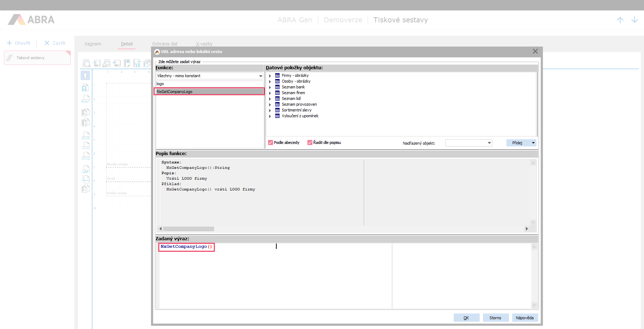
Task: Expand the Vyloučení z upomínek node
Action: (270, 116)
